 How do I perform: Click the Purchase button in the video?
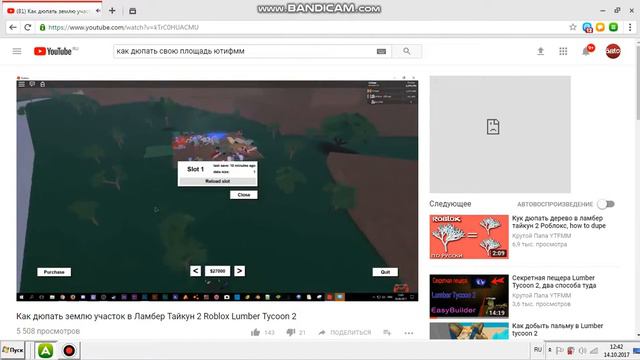pos(54,272)
